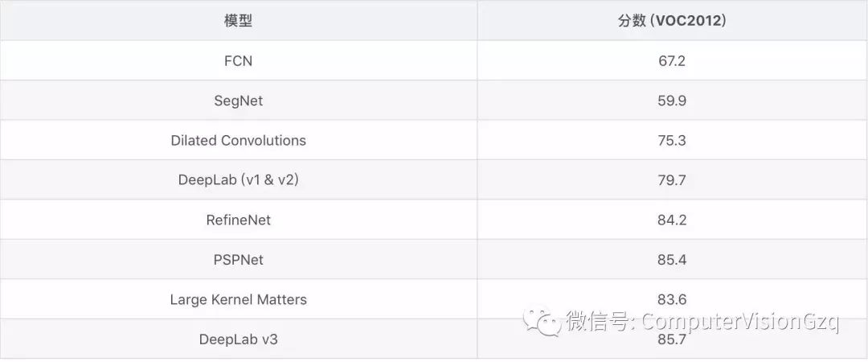Click the DeepLab (v1 & v2) cell

(238, 180)
